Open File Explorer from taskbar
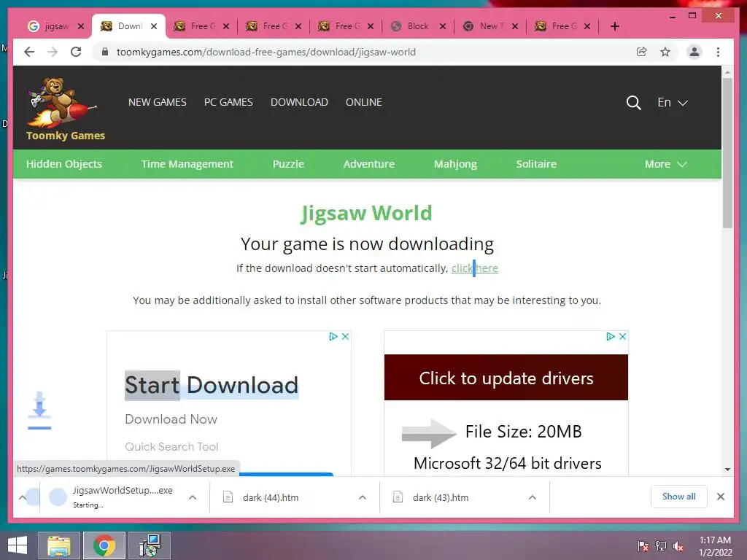The width and height of the screenshot is (747, 560). point(58,545)
